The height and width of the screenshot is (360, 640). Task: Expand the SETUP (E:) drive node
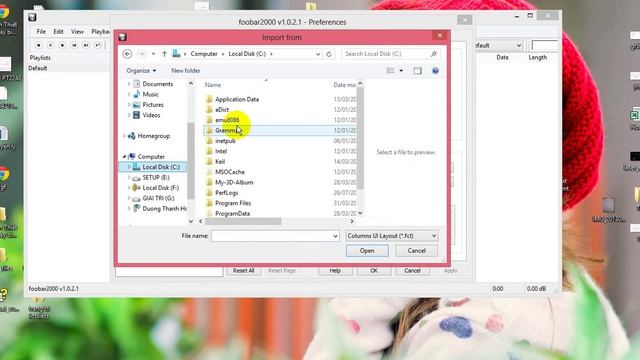click(129, 178)
